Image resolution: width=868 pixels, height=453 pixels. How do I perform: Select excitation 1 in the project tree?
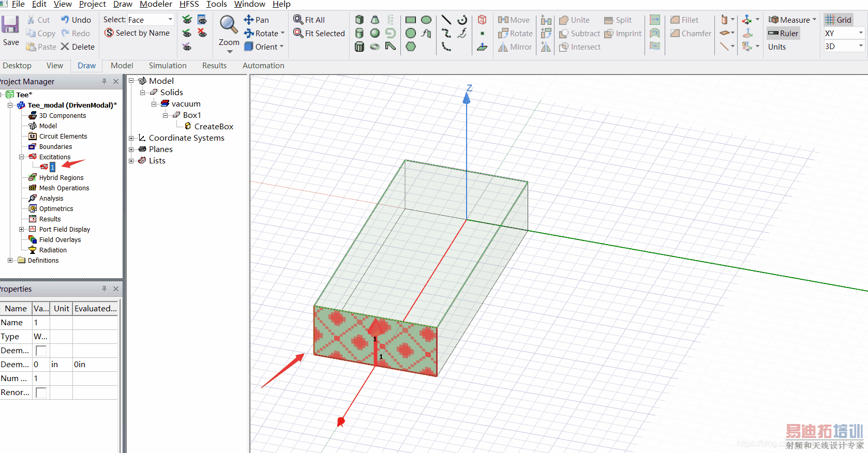pyautogui.click(x=52, y=167)
